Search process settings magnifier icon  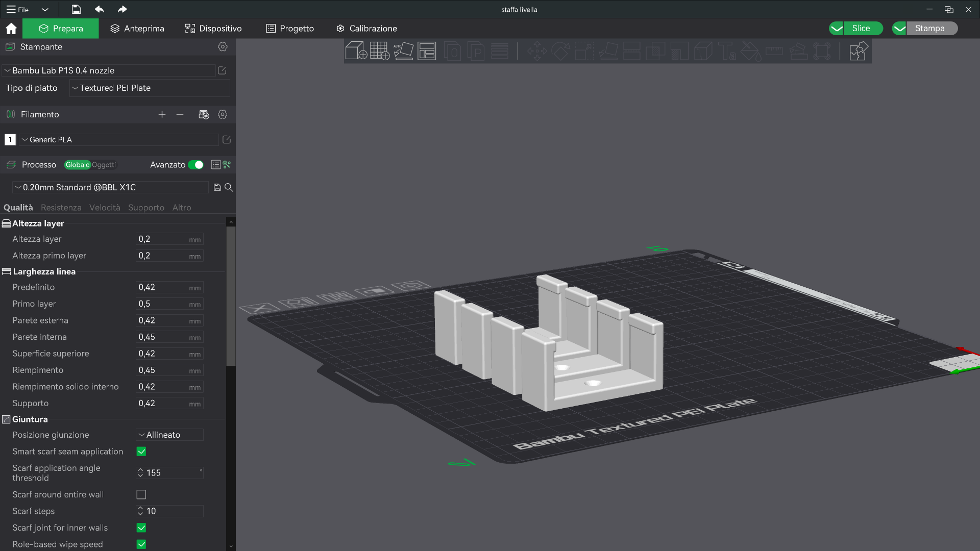click(x=229, y=188)
